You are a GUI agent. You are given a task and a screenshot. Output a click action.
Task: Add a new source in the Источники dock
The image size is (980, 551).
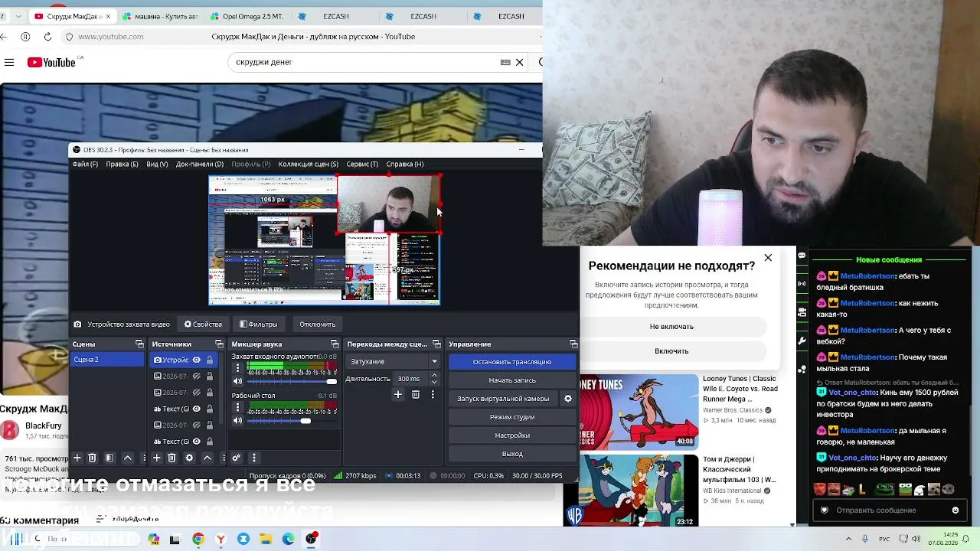coord(156,458)
